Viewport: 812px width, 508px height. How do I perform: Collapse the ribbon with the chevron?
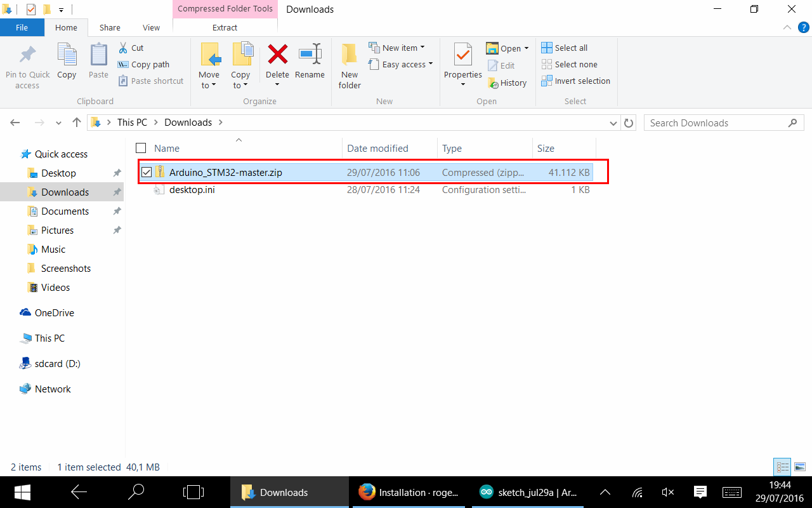point(787,28)
